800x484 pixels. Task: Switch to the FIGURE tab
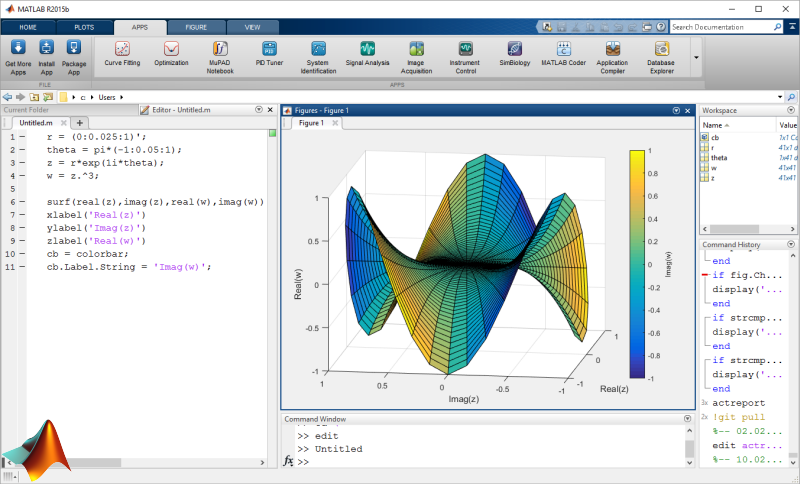click(x=196, y=28)
